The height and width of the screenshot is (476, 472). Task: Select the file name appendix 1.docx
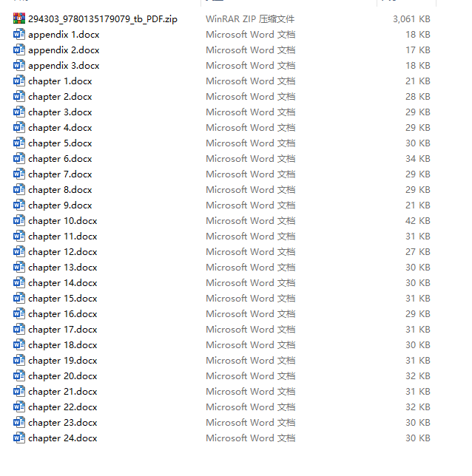[x=64, y=35]
